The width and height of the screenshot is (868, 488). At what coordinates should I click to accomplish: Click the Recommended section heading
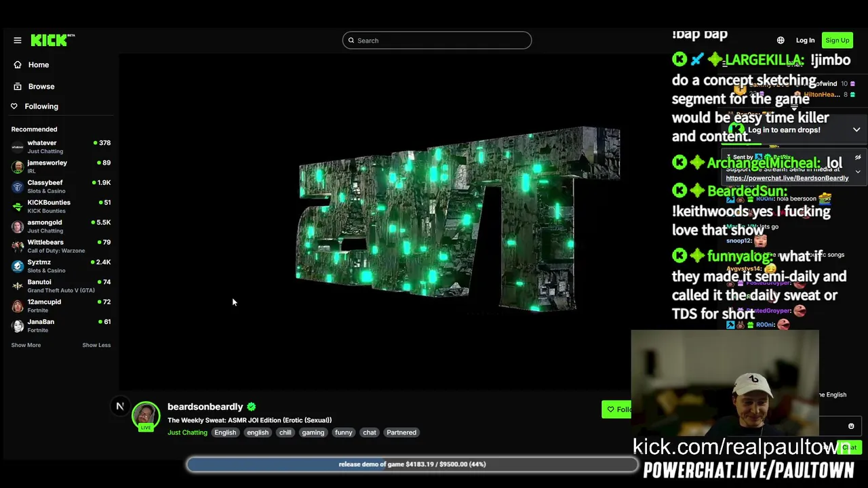pyautogui.click(x=34, y=129)
